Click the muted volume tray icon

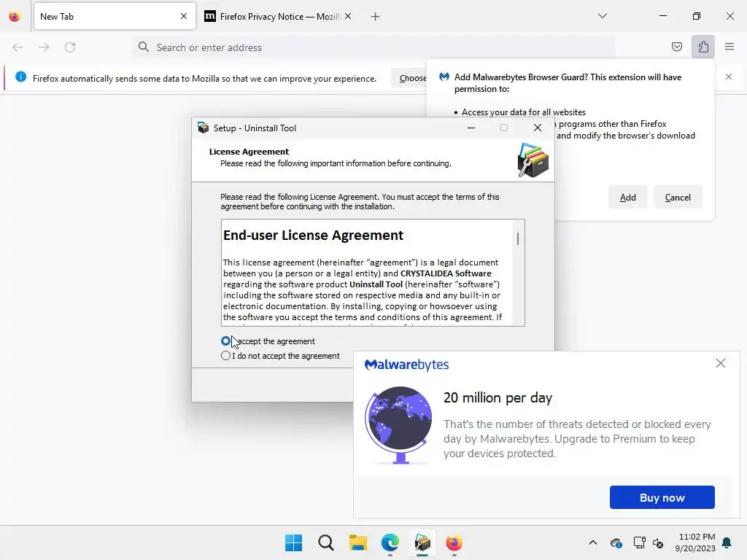point(658,542)
